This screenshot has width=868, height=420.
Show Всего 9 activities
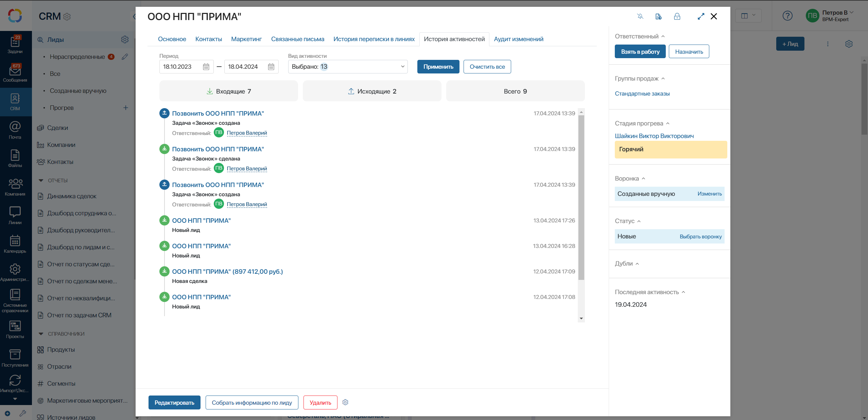515,91
